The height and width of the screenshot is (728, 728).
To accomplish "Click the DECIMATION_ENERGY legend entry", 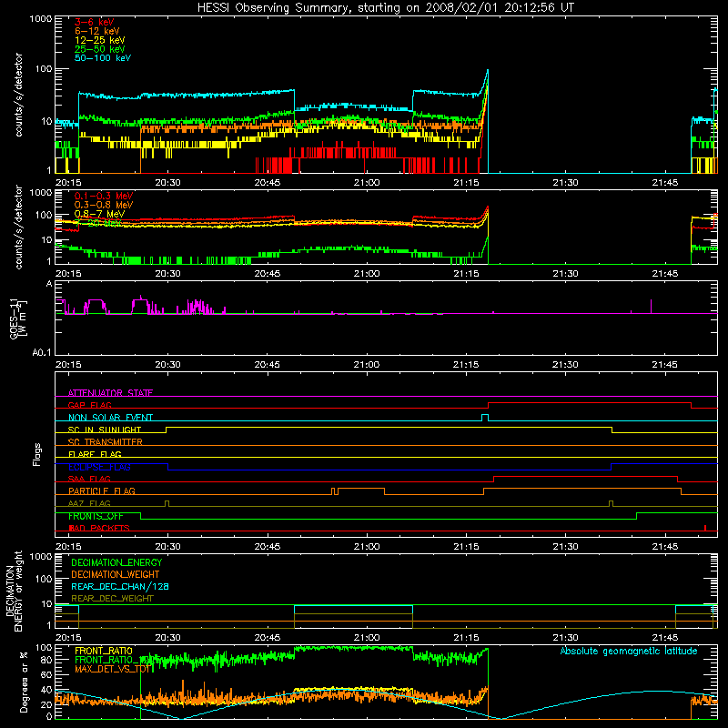I will click(116, 562).
